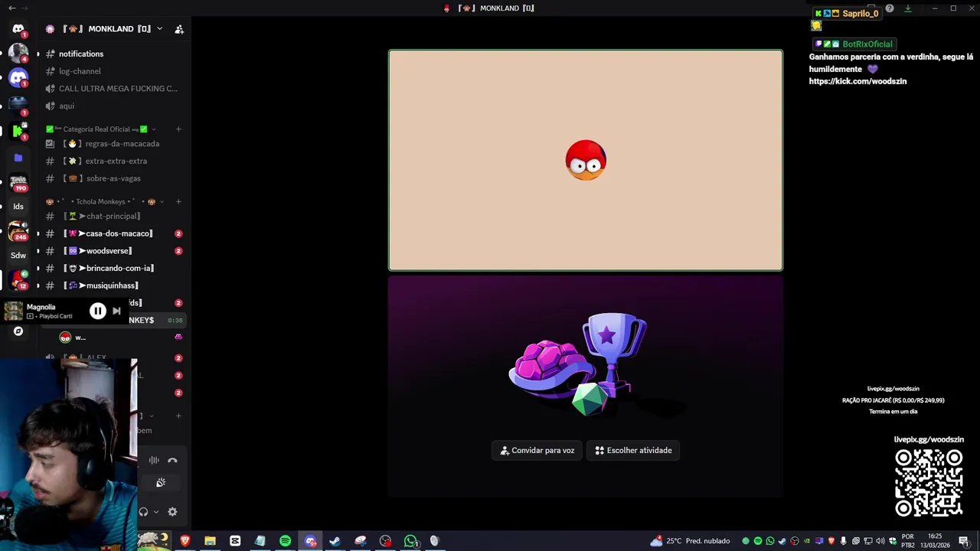
Task: Click the red bird avatar video tile
Action: click(x=586, y=161)
